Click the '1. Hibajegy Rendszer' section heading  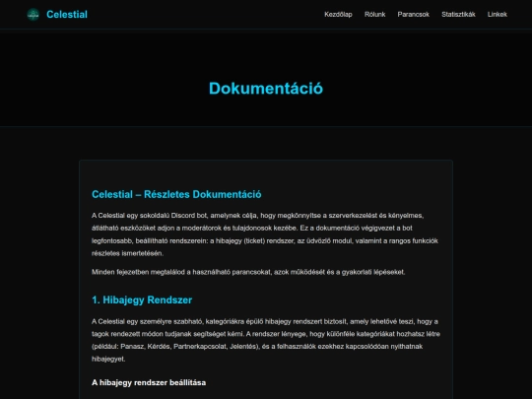142,299
